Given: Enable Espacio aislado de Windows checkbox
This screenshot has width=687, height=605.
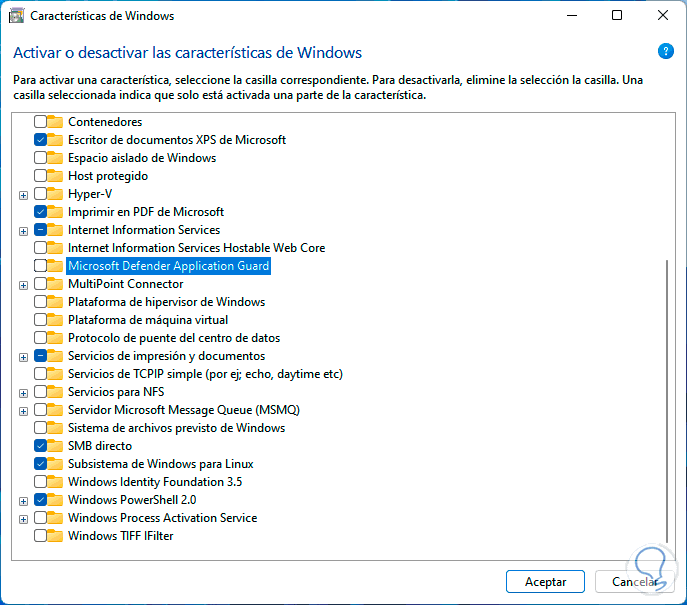Looking at the screenshot, I should click(40, 158).
